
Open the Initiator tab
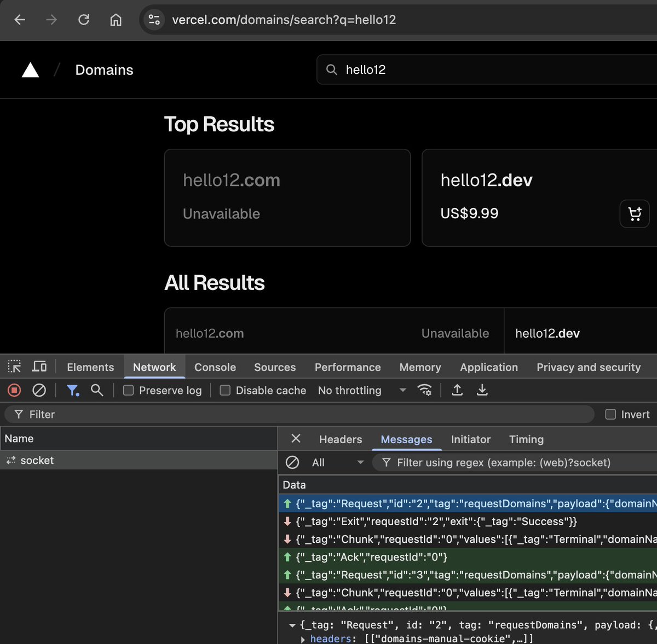(x=471, y=439)
